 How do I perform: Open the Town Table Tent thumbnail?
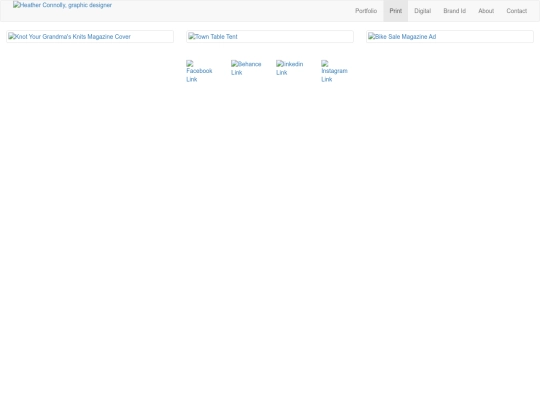pos(270,37)
